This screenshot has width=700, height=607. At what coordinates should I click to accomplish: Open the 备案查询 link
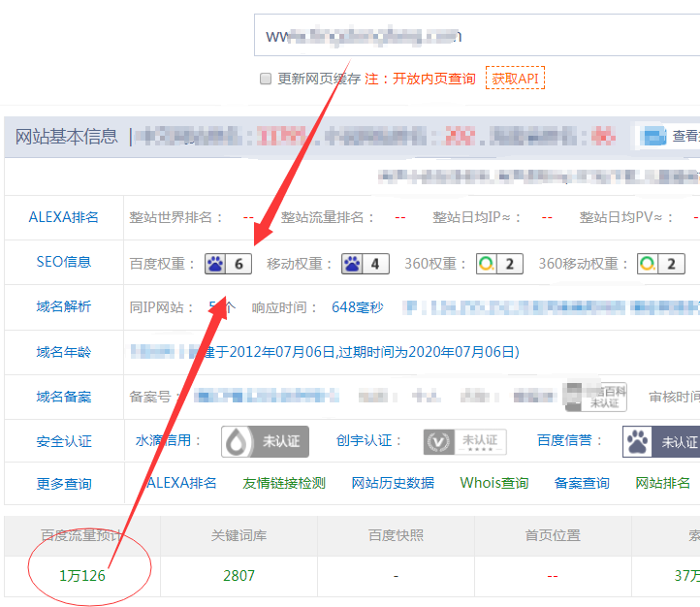(x=582, y=483)
